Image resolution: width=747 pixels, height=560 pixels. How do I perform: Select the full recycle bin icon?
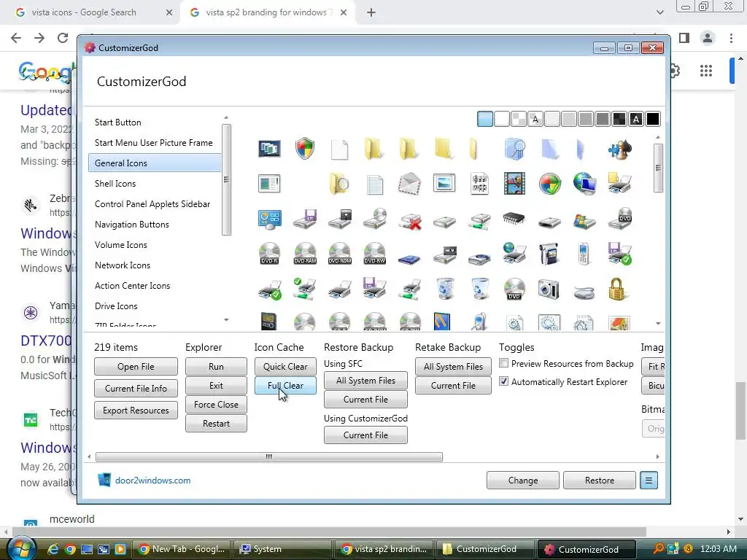pyautogui.click(x=444, y=289)
